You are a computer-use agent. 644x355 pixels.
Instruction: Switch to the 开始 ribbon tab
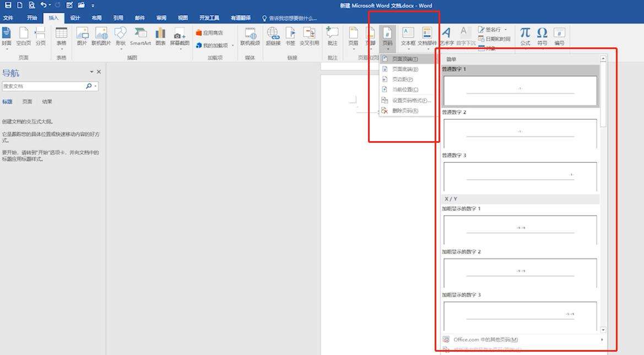pyautogui.click(x=31, y=18)
